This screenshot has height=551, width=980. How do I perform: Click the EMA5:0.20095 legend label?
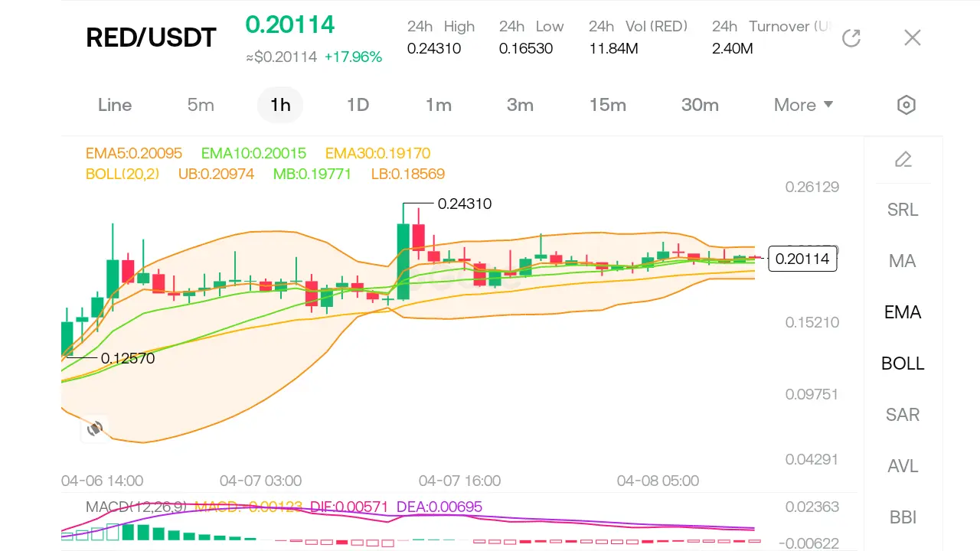point(134,153)
